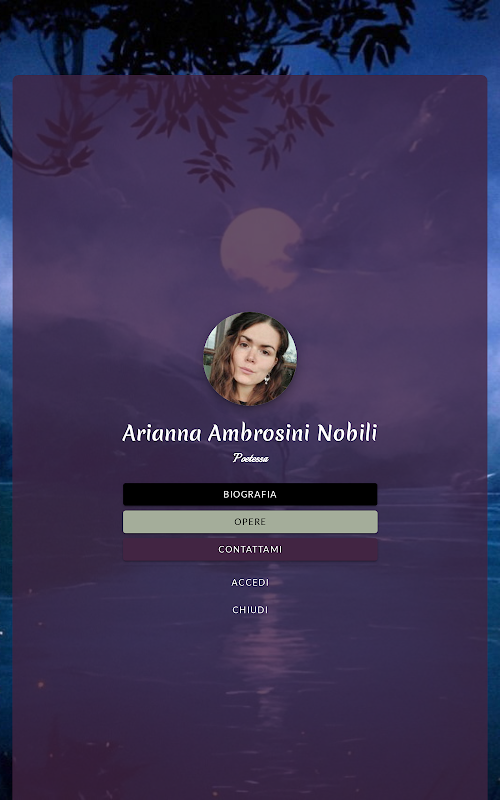
Task: Click the circular profile photo
Action: tap(250, 358)
